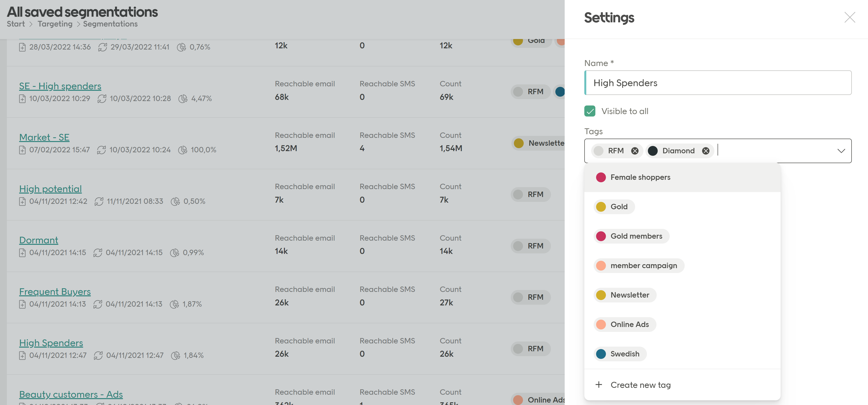Uncheck the Visible to all checkbox

click(x=589, y=111)
